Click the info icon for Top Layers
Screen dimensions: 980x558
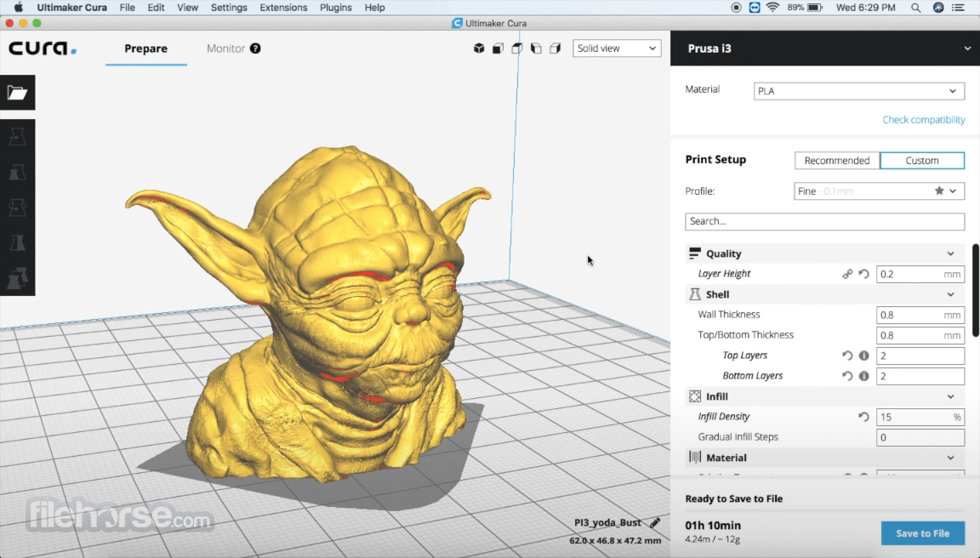click(863, 356)
